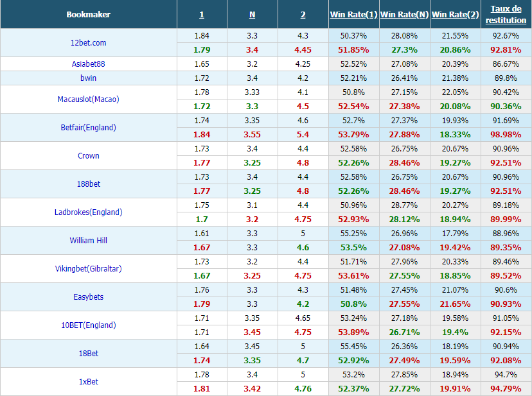Select 12bet.com's 92.81% restitution value
Image resolution: width=532 pixels, height=396 pixels.
click(506, 50)
